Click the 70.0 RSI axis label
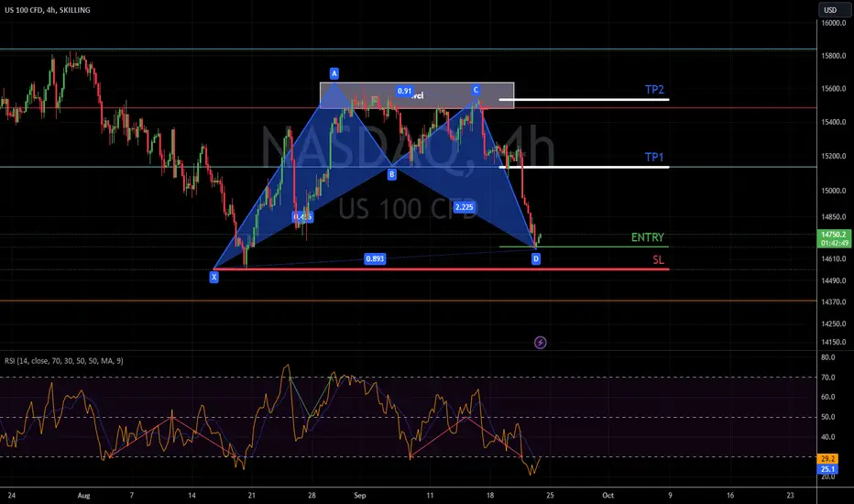Viewport: 854px width, 504px height. [828, 377]
